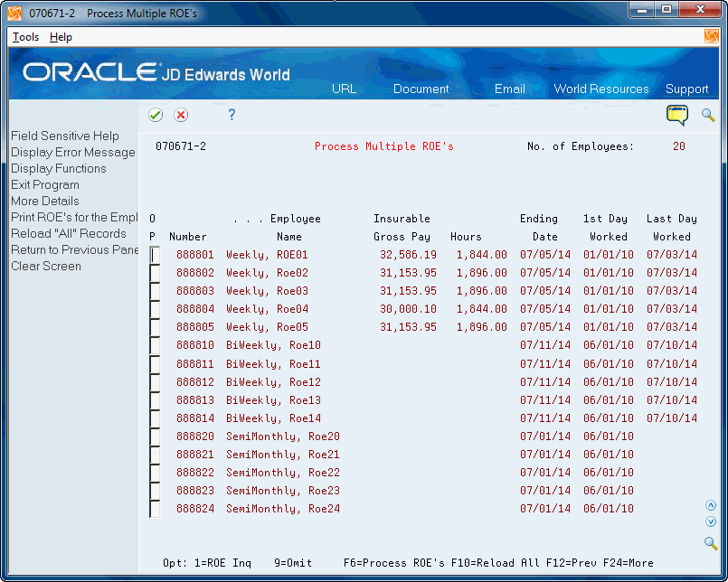728x582 pixels.
Task: Click option field for employee 888804
Action: pos(155,309)
